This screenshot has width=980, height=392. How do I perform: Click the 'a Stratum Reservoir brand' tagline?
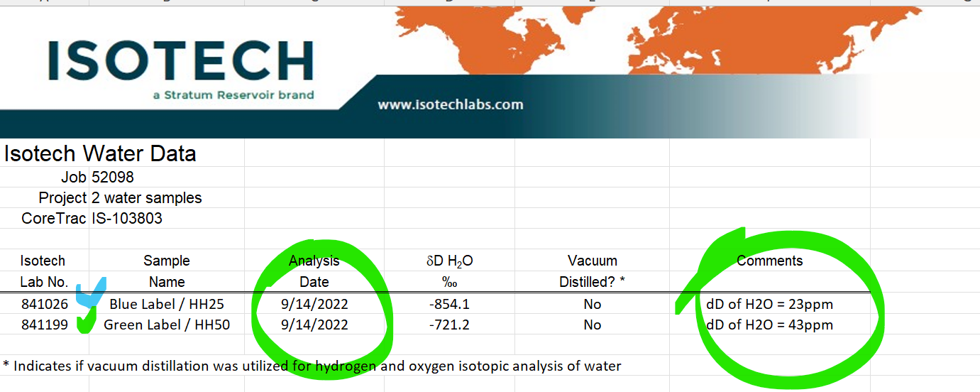(233, 94)
